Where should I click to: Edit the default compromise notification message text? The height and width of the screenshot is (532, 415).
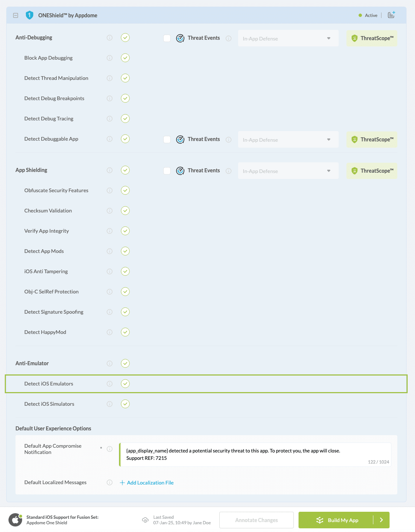[x=254, y=454]
